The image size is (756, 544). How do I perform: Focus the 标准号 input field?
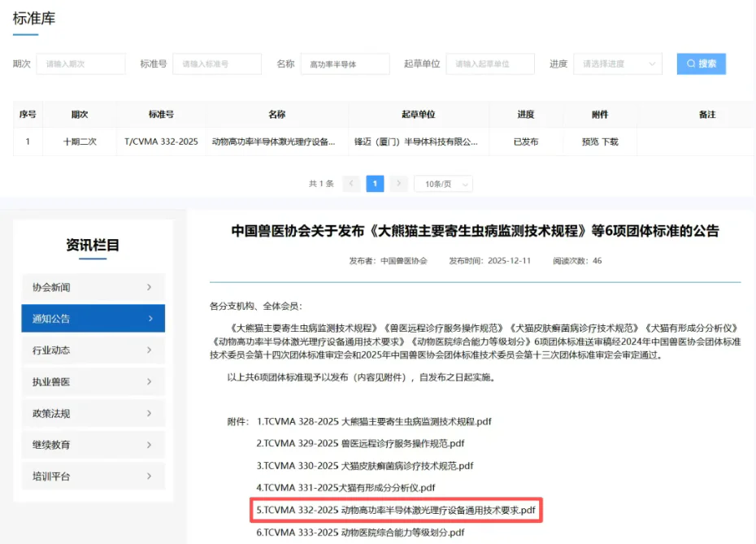217,63
